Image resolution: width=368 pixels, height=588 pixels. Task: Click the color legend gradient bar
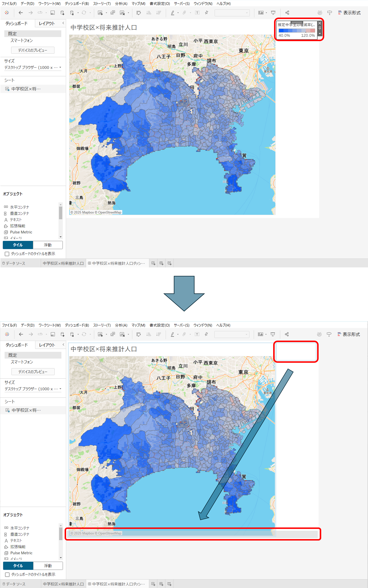(x=297, y=31)
